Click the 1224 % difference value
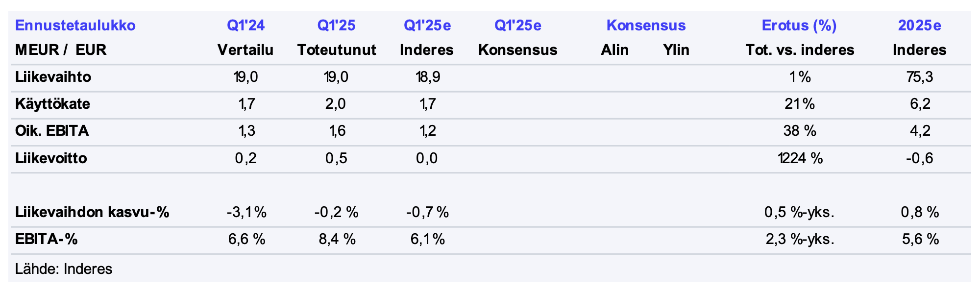Image resolution: width=980 pixels, height=294 pixels. coord(800,158)
